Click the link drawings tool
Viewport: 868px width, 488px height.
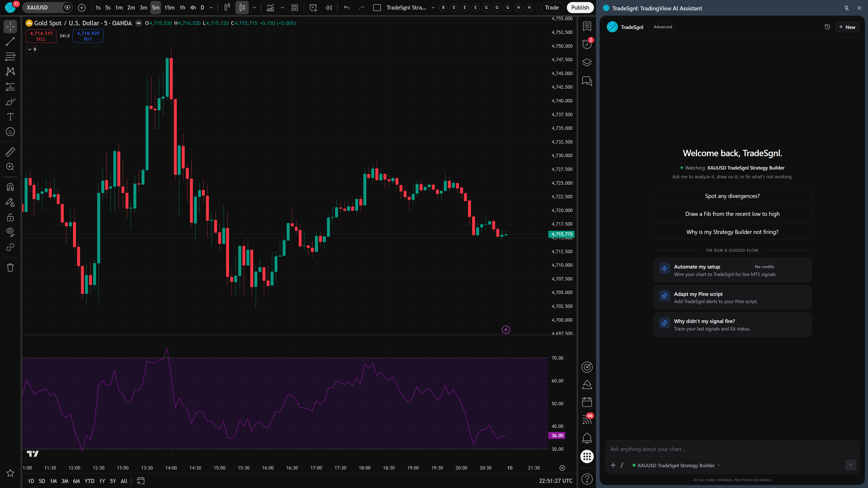point(10,247)
